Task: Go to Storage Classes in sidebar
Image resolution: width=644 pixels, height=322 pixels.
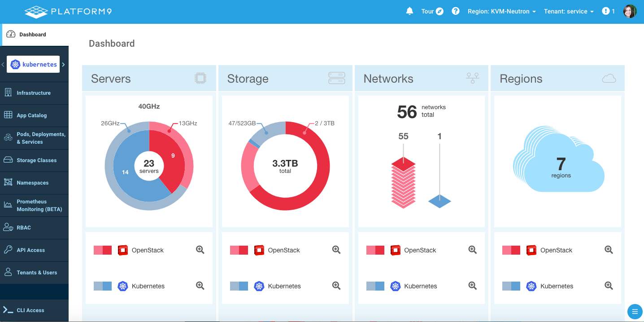Action: (x=36, y=160)
